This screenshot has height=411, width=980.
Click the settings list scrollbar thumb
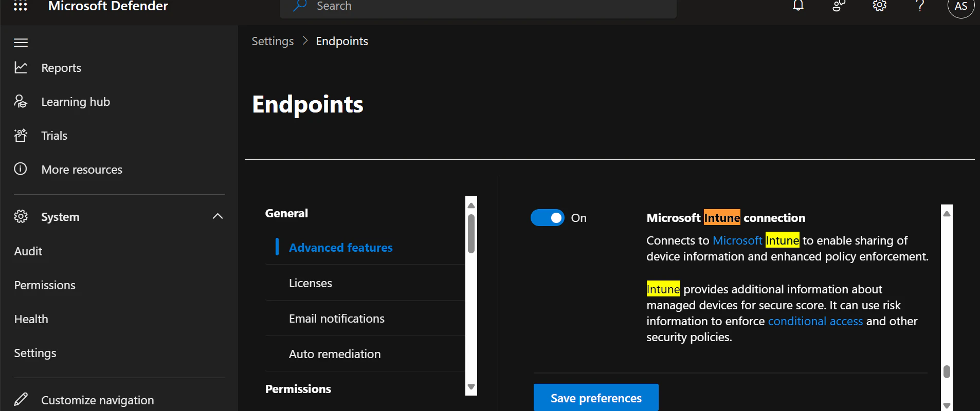coord(471,234)
